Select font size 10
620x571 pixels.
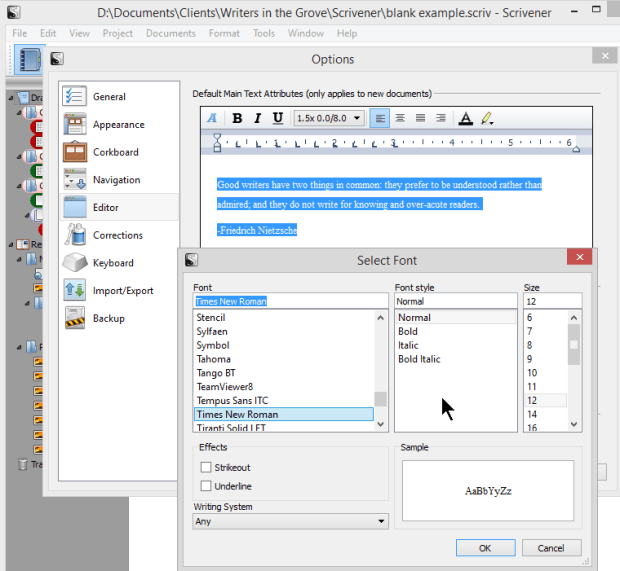coord(546,373)
